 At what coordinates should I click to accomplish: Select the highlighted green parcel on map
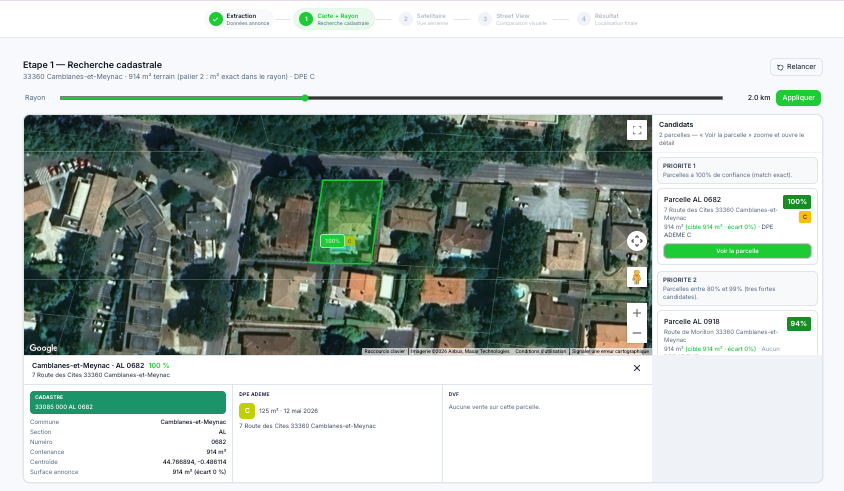pos(348,221)
